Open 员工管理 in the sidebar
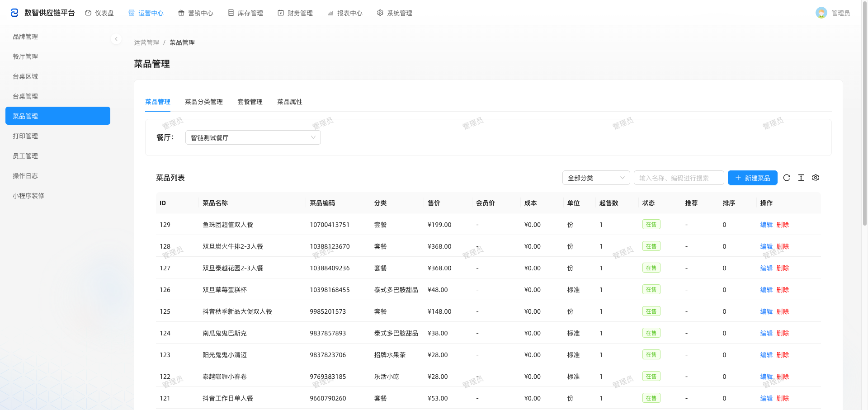This screenshot has height=410, width=868. click(58, 156)
